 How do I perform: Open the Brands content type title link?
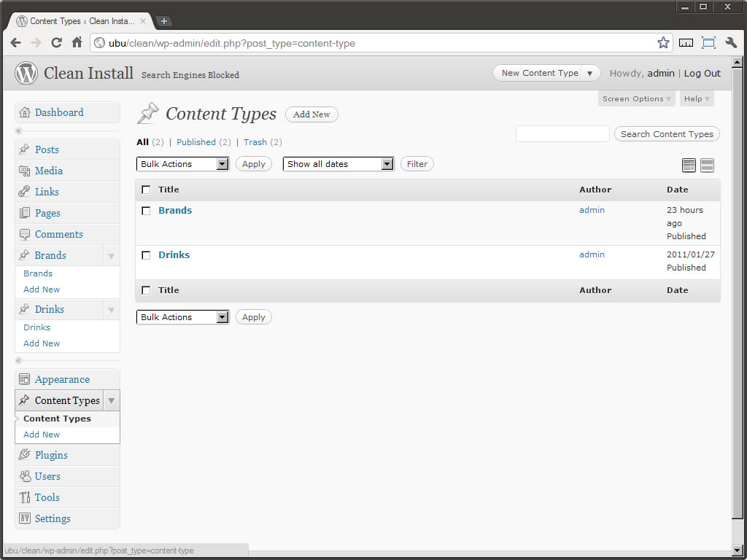click(x=175, y=211)
